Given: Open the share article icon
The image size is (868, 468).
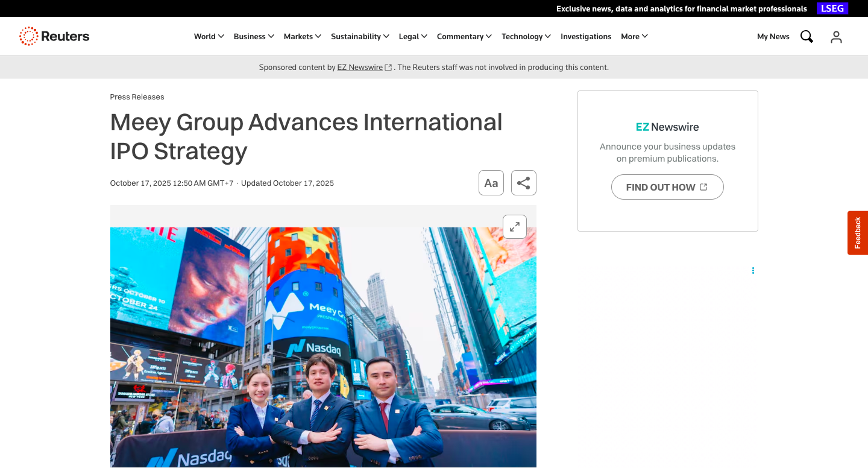Looking at the screenshot, I should pyautogui.click(x=523, y=183).
